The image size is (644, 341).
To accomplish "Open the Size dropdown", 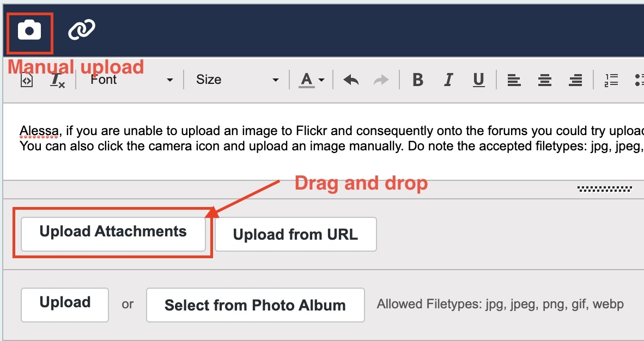I will (x=237, y=80).
